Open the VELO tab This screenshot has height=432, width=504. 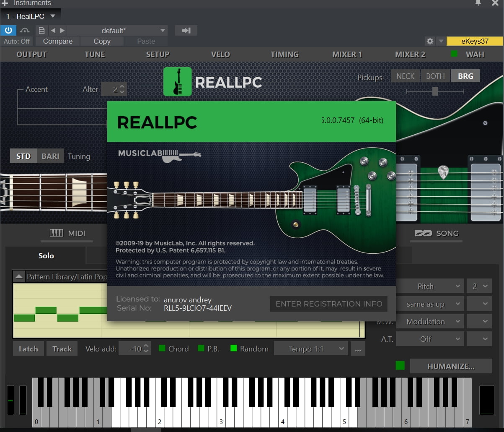220,54
